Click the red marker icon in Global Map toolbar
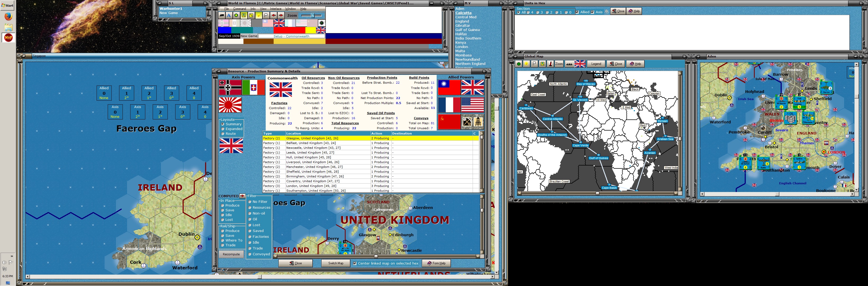The height and width of the screenshot is (286, 868). click(x=550, y=64)
